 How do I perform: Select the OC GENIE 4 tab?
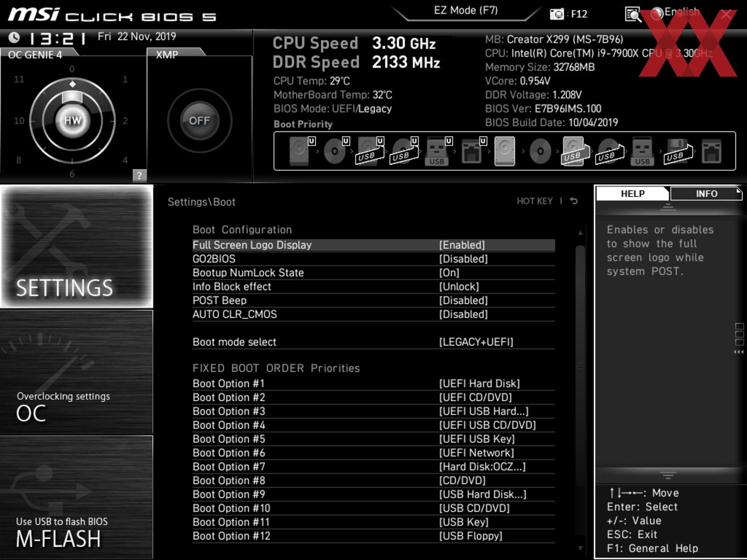point(38,54)
